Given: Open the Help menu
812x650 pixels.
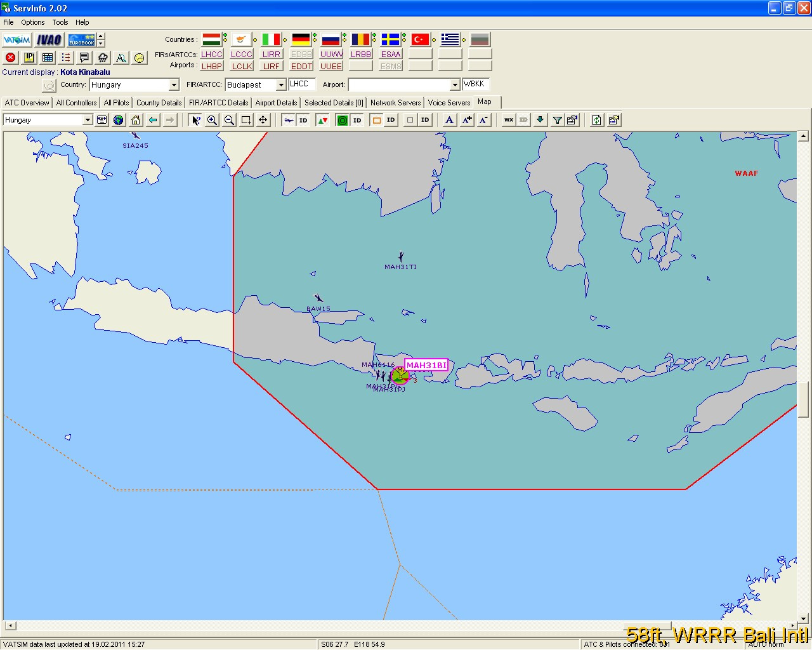Looking at the screenshot, I should coord(82,22).
